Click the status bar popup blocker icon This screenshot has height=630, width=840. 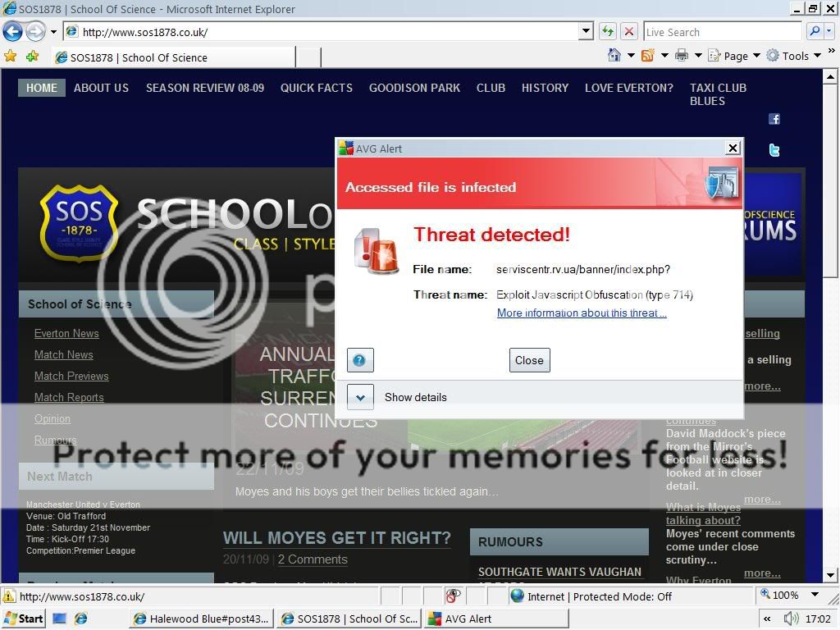[x=453, y=596]
